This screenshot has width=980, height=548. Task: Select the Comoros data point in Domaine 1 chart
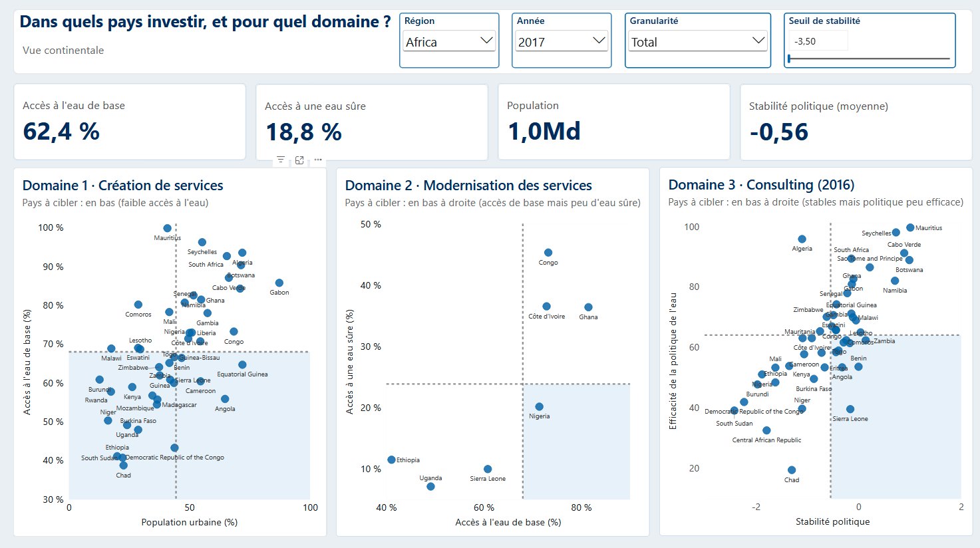(x=138, y=305)
